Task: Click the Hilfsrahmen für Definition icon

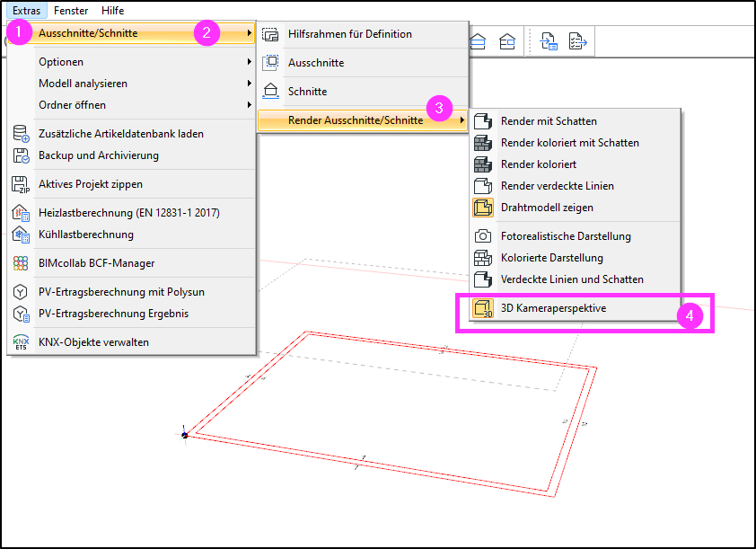Action: click(x=270, y=34)
